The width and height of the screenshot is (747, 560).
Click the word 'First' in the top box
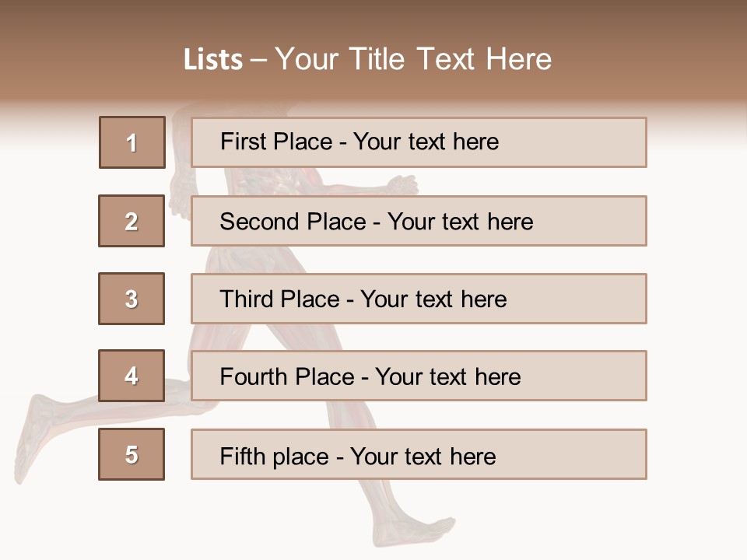coord(243,142)
